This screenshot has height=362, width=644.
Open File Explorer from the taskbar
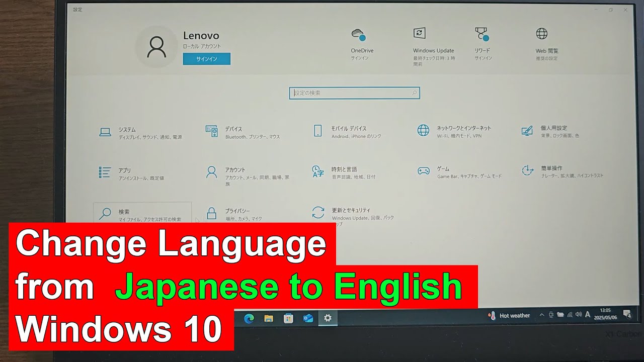tap(269, 318)
